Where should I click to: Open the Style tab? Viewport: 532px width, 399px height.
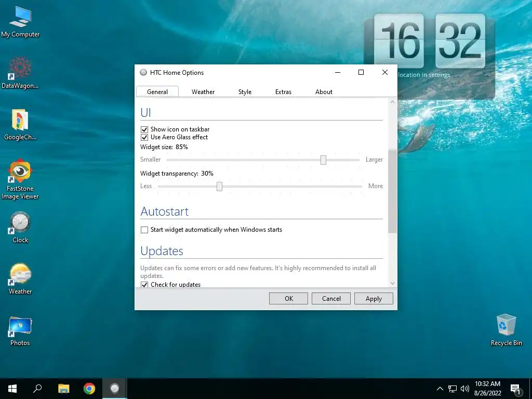point(245,91)
